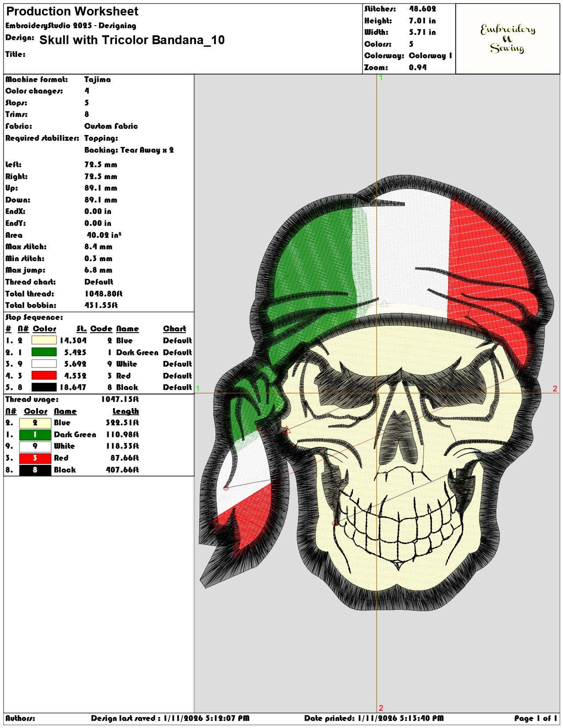Select the Thread usage Dark Green swatch numbered 1

pos(35,435)
